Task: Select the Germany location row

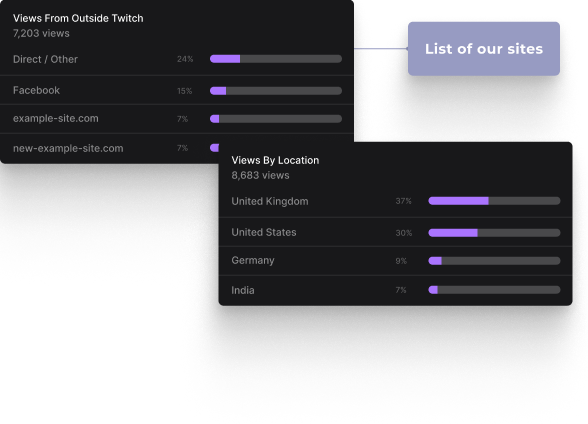Action: tap(396, 261)
